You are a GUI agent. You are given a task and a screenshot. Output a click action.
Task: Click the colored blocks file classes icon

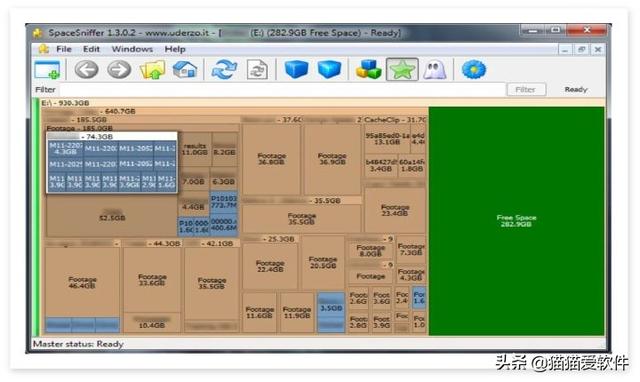click(368, 69)
